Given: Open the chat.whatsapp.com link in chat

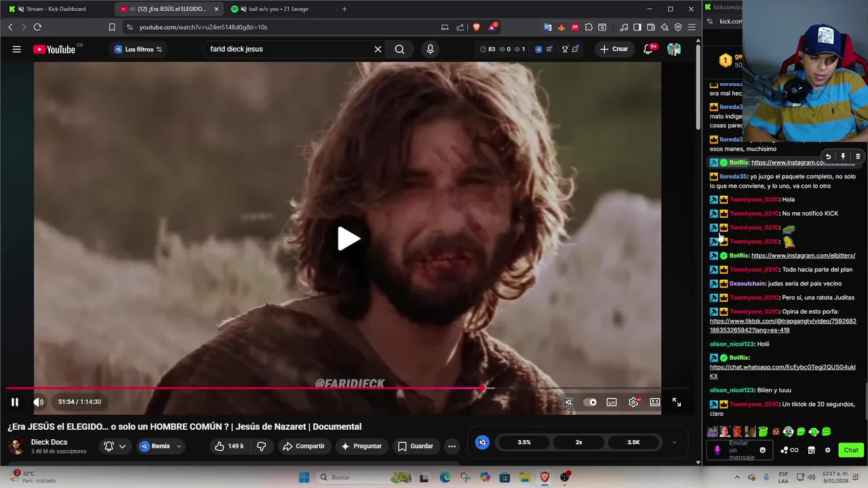Looking at the screenshot, I should pos(783,371).
